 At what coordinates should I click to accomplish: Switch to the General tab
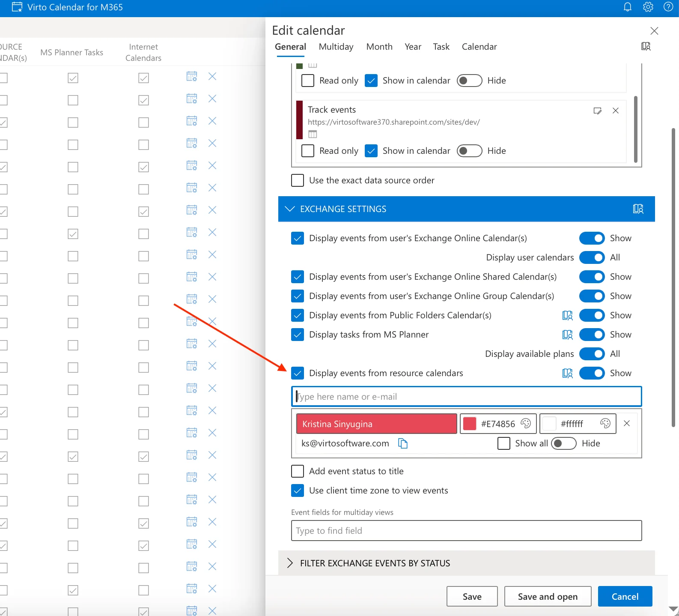coord(291,47)
